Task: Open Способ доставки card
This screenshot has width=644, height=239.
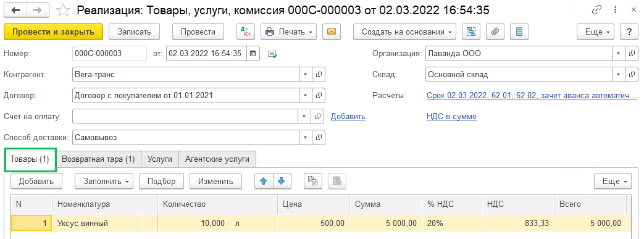Action: [319, 137]
